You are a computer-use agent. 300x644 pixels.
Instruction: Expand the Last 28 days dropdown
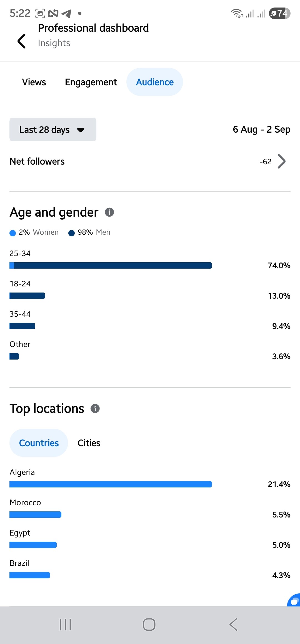click(53, 129)
